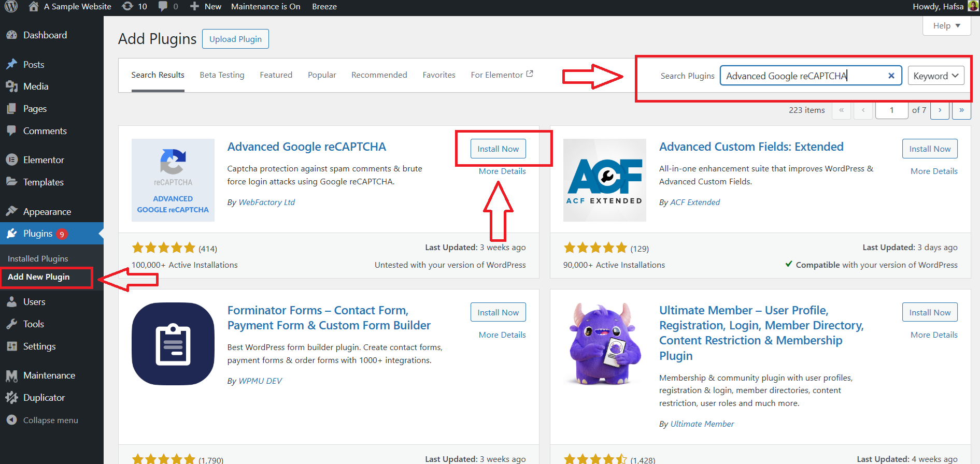Click the Maintenance M icon
980x464 pixels.
[x=11, y=375]
